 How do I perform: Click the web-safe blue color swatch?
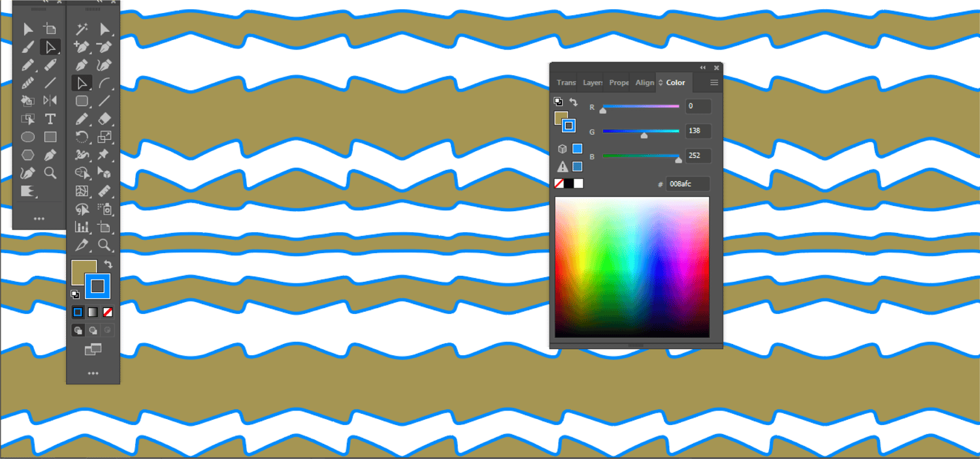(577, 149)
